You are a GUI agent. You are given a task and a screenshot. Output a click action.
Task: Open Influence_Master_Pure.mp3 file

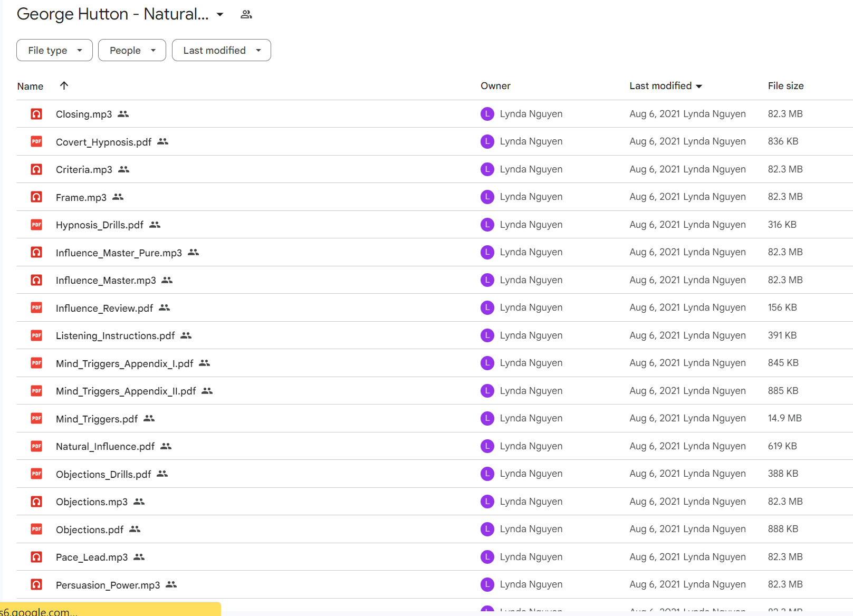pos(119,253)
